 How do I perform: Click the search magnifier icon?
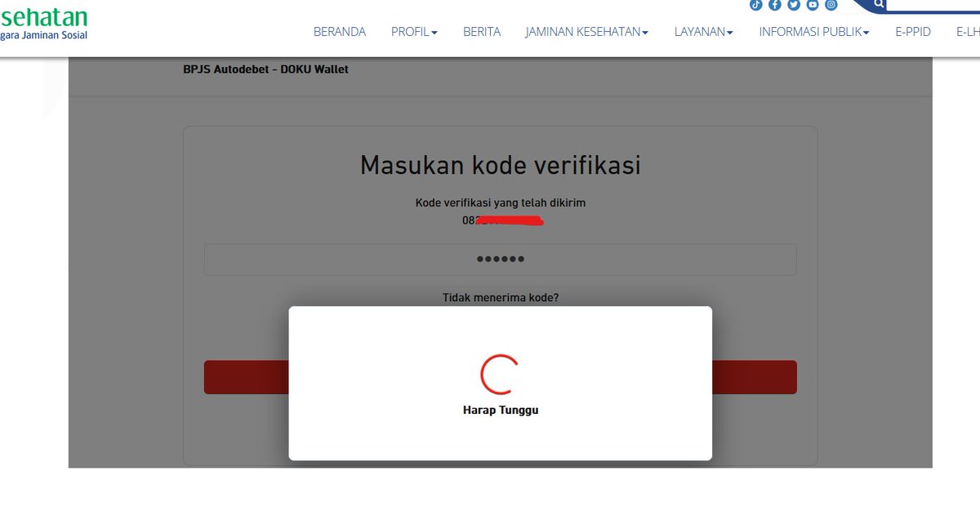(x=879, y=4)
